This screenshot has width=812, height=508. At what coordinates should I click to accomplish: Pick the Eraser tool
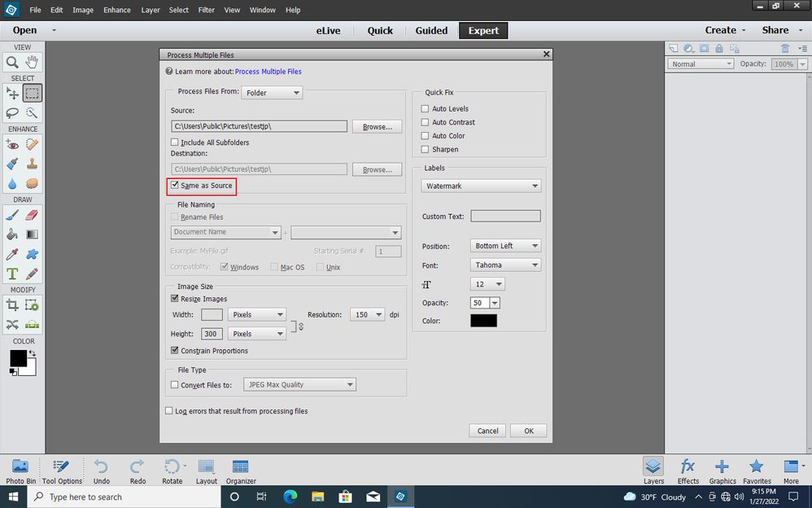click(x=32, y=214)
